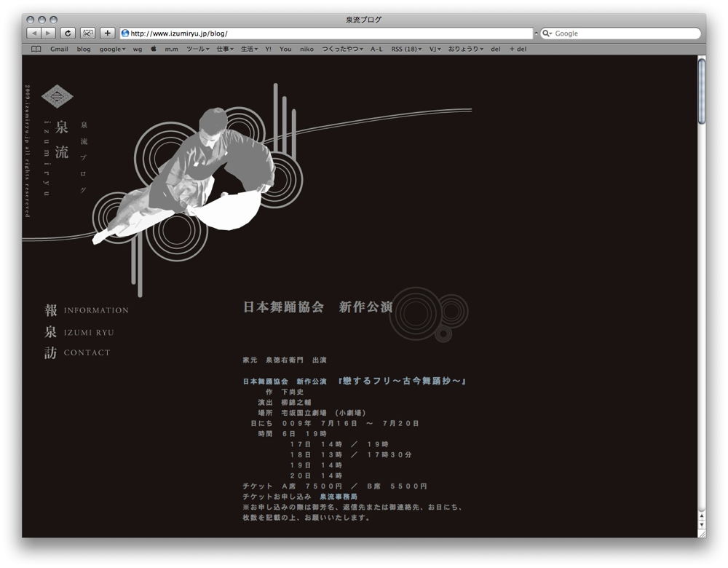Screen dimensions: 728x568
Task: Add bookmark with the plus button
Action: (x=107, y=33)
